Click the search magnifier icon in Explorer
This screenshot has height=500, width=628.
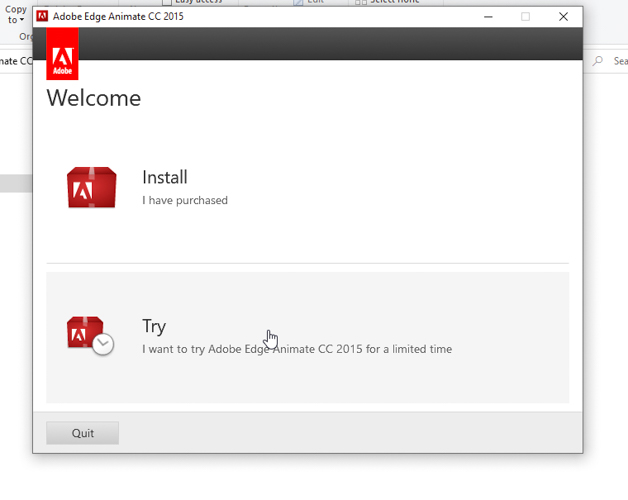pyautogui.click(x=598, y=61)
